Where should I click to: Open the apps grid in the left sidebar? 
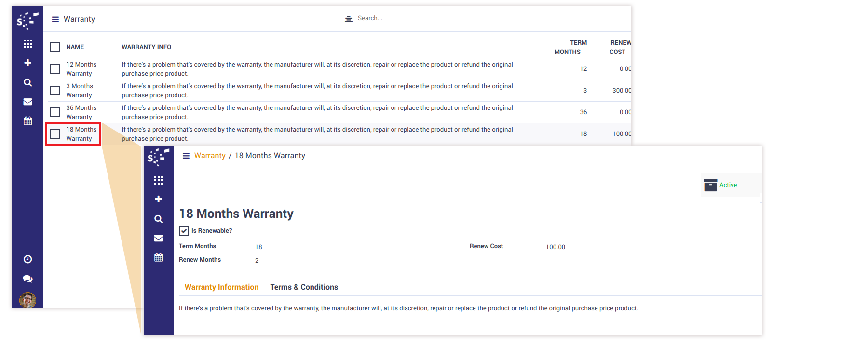click(x=28, y=44)
